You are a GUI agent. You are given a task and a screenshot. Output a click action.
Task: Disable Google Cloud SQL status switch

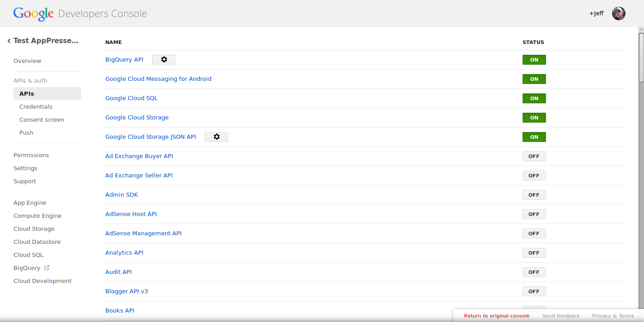tap(534, 98)
